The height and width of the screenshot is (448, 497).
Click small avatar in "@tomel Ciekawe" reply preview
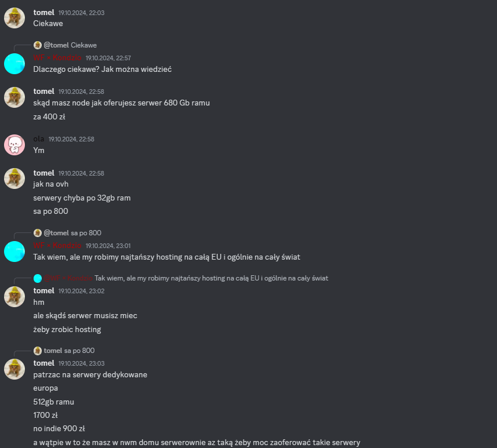click(x=38, y=45)
